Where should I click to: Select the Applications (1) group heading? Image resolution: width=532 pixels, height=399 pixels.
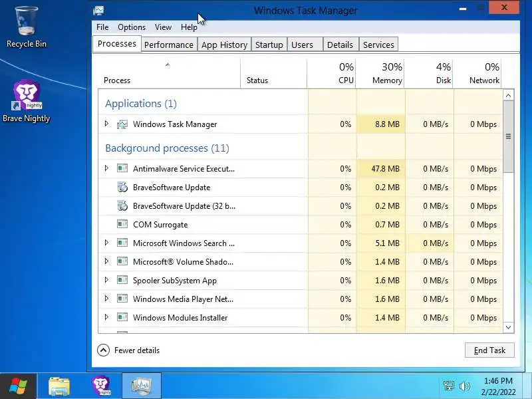pyautogui.click(x=141, y=104)
